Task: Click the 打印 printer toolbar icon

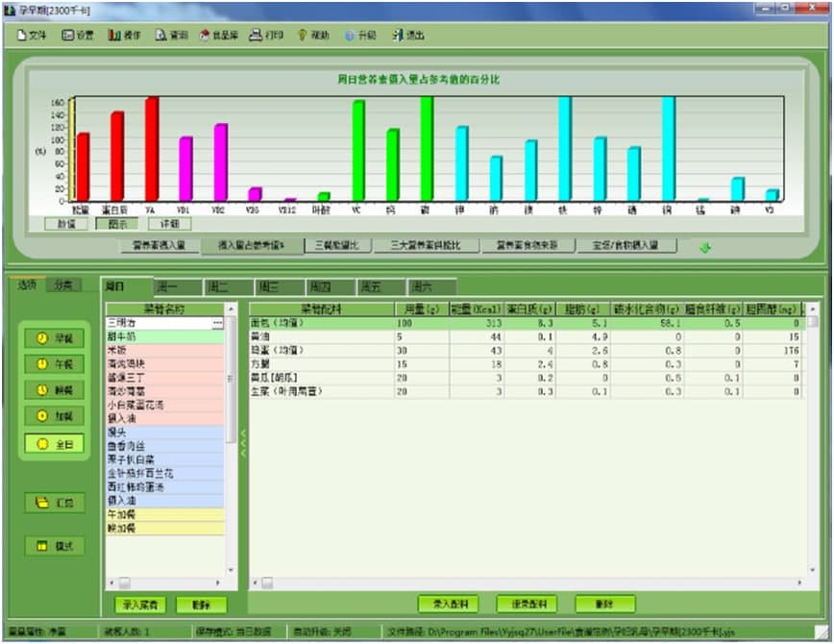Action: [266, 36]
